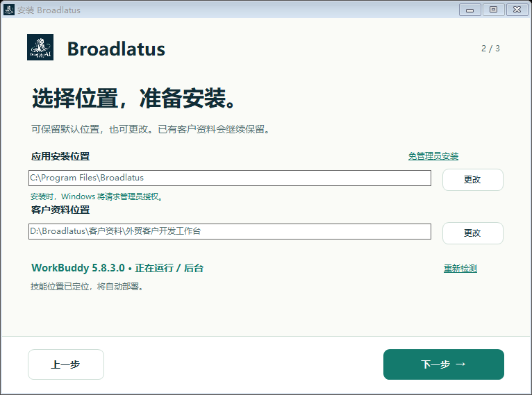The height and width of the screenshot is (395, 532).
Task: Click heading 选择位置，准备安装。
Action: (x=134, y=99)
